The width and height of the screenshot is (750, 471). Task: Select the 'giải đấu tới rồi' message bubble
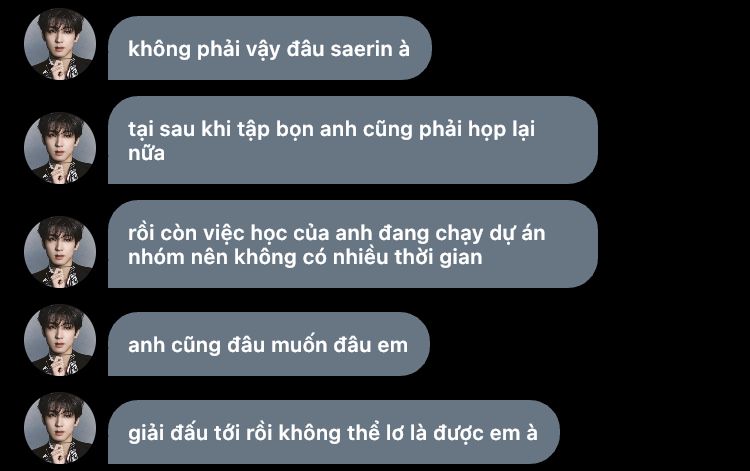point(334,432)
